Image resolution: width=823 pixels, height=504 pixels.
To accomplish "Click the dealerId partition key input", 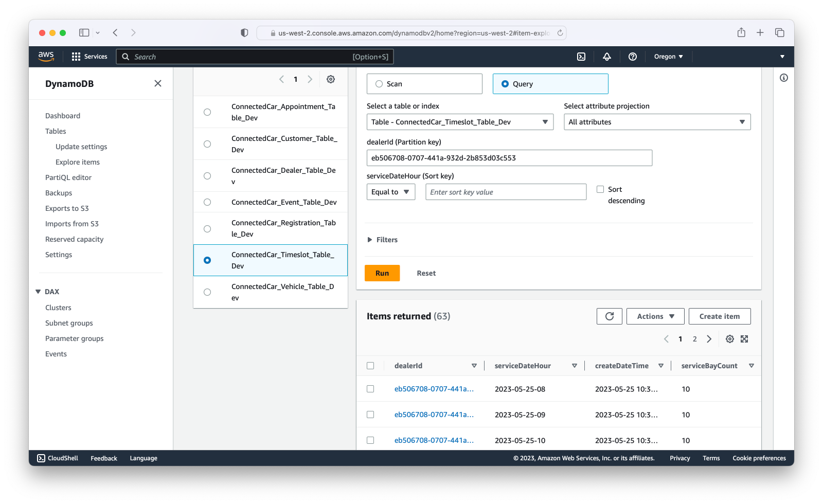I will (509, 158).
